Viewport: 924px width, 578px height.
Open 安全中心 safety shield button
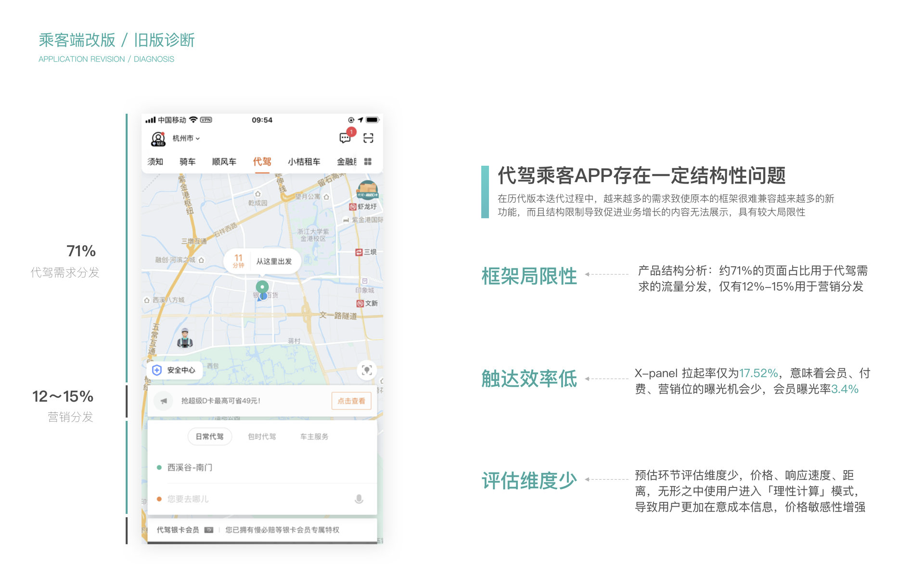tap(174, 370)
